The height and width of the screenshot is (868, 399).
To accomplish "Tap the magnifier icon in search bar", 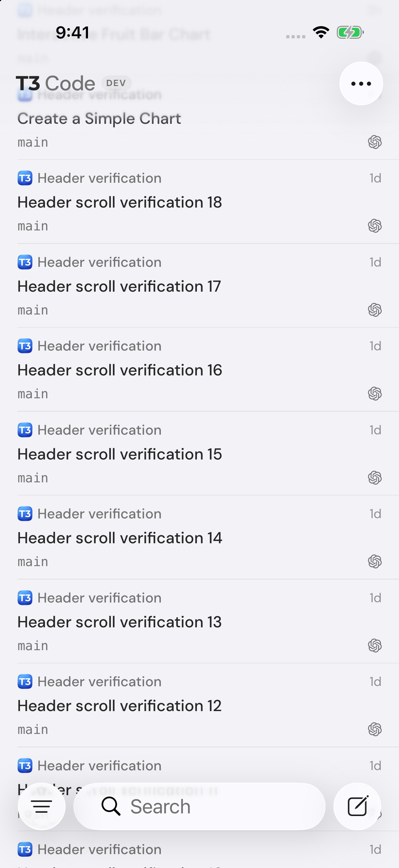I will 111,806.
